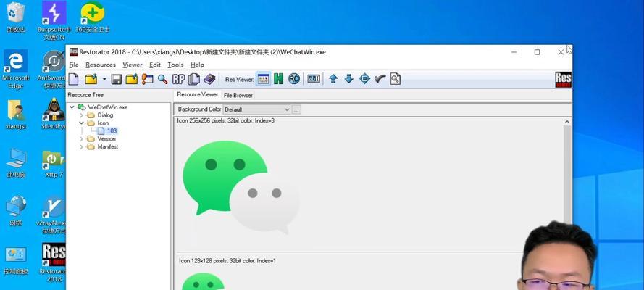Select the Manifest folder in the tree
Viewport: 644px width, 290px height.
[108, 146]
